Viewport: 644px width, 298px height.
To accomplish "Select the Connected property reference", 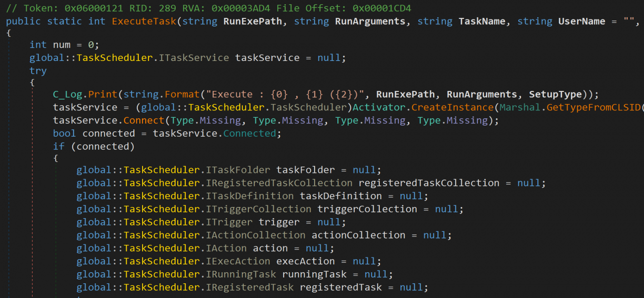I will [x=249, y=133].
